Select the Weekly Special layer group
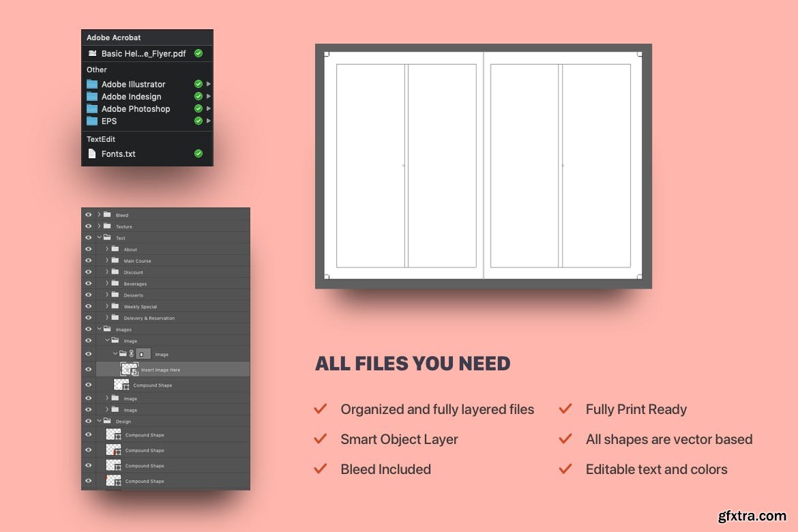Screen dimensions: 798x532 [140, 307]
